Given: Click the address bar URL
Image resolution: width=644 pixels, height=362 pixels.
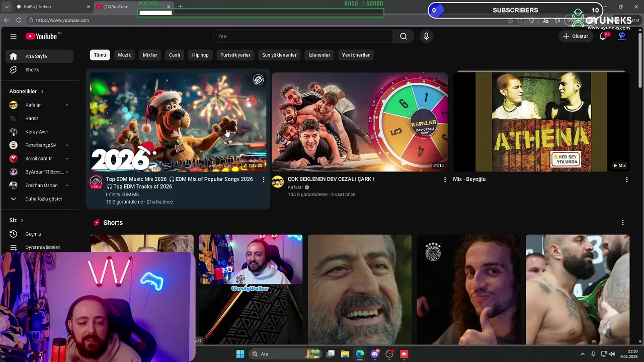Looking at the screenshot, I should (62, 20).
